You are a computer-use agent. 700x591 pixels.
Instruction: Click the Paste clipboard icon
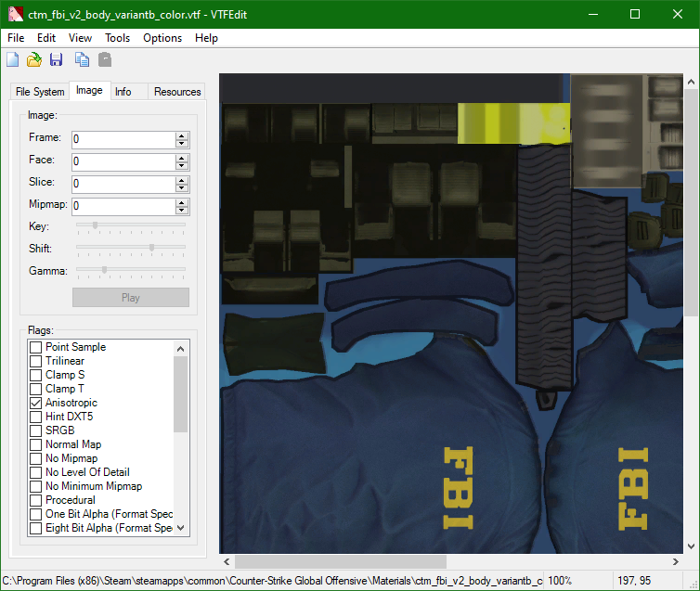point(105,59)
